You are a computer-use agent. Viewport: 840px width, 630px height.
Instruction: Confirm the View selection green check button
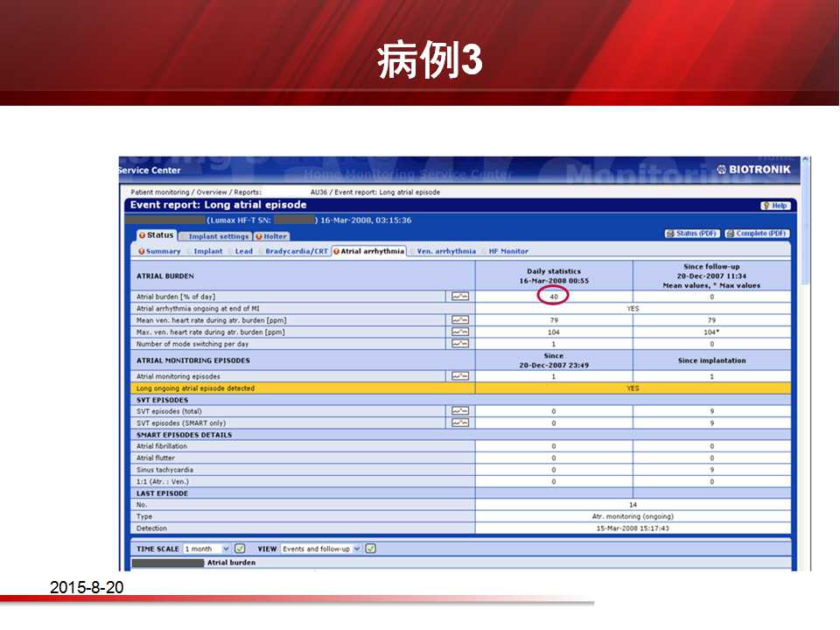(x=370, y=549)
